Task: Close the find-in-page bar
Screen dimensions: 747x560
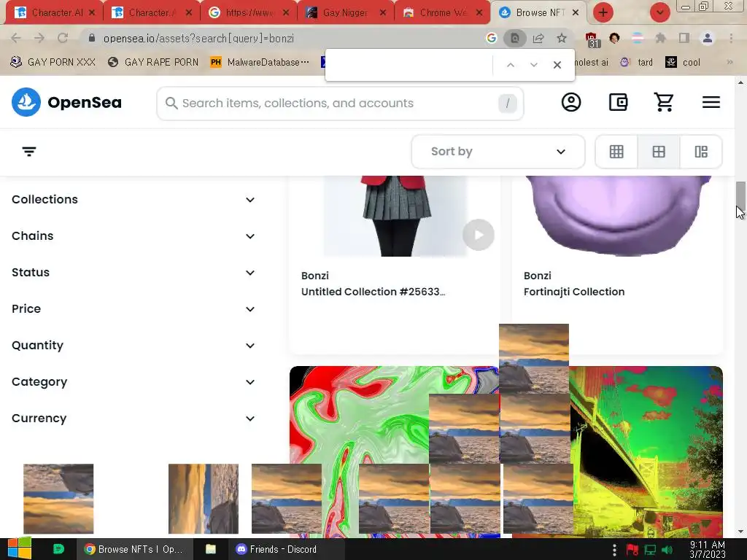Action: [557, 65]
